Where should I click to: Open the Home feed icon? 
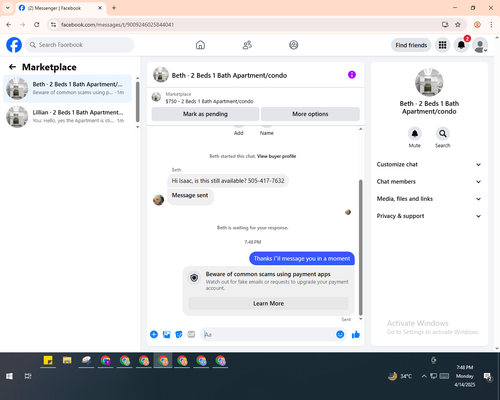[200, 45]
